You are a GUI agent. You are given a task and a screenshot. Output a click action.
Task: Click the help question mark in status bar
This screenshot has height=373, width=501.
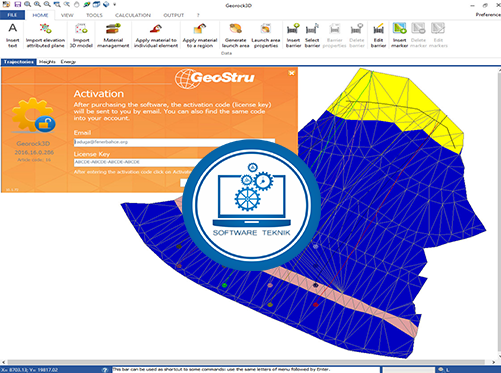pyautogui.click(x=105, y=370)
